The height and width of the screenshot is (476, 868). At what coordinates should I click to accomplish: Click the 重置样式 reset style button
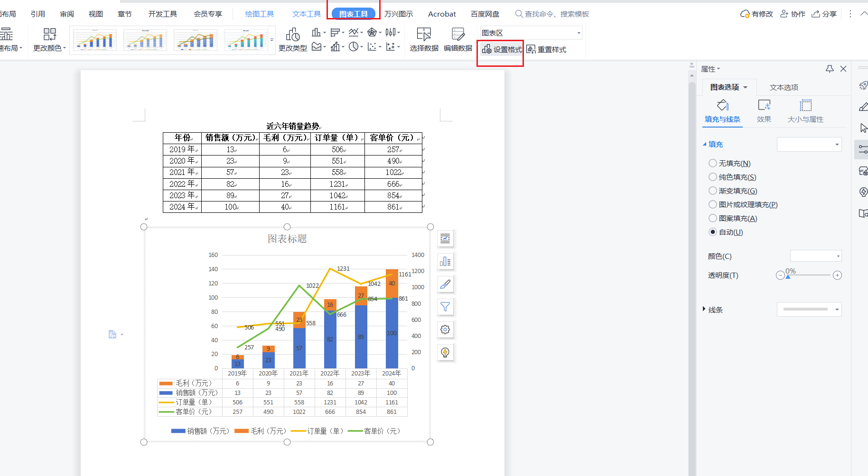pyautogui.click(x=546, y=49)
